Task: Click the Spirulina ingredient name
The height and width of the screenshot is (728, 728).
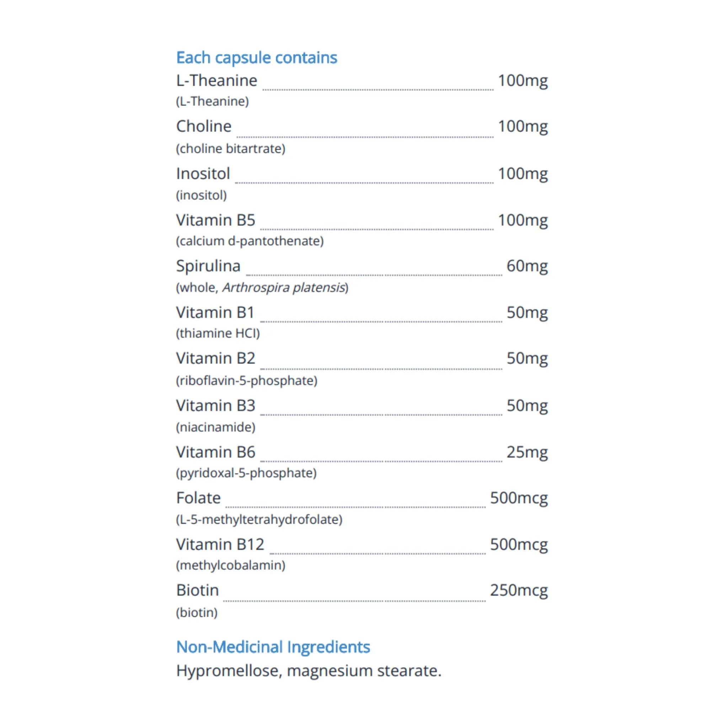Action: (x=208, y=266)
